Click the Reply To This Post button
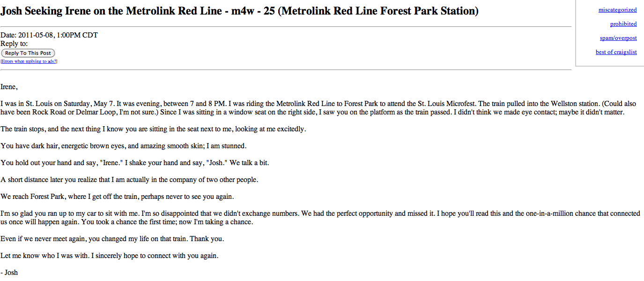 tap(28, 53)
